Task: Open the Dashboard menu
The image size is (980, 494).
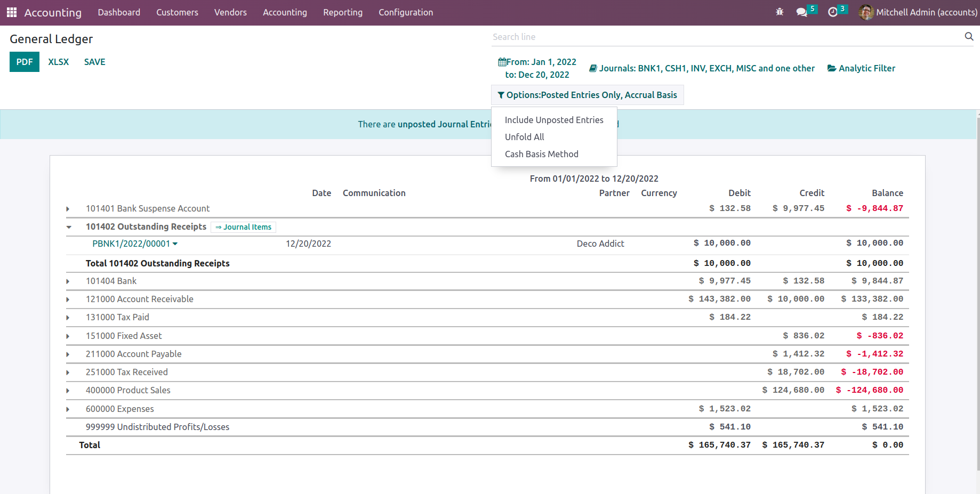Action: pos(119,12)
